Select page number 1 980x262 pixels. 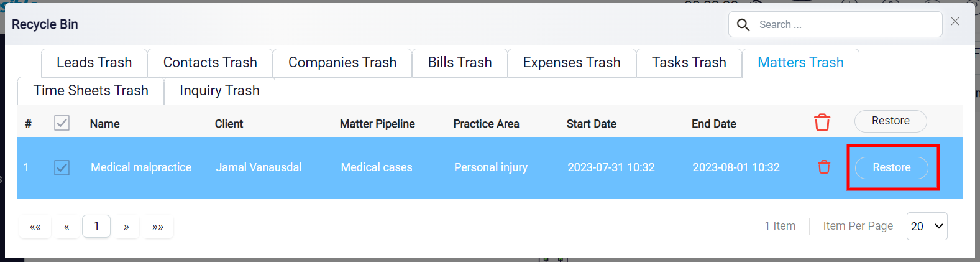[x=96, y=226]
